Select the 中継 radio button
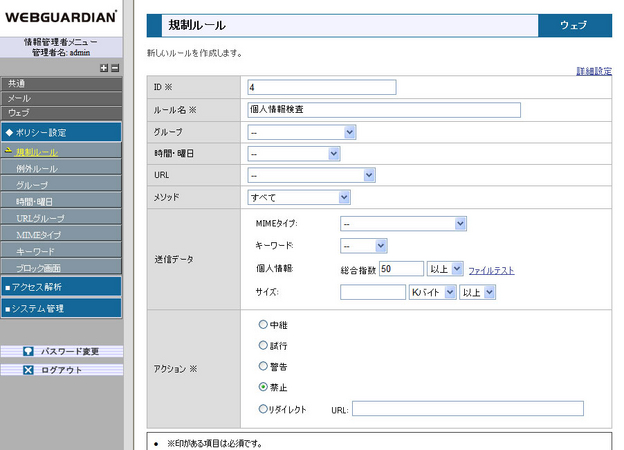624x450 pixels. pos(264,324)
